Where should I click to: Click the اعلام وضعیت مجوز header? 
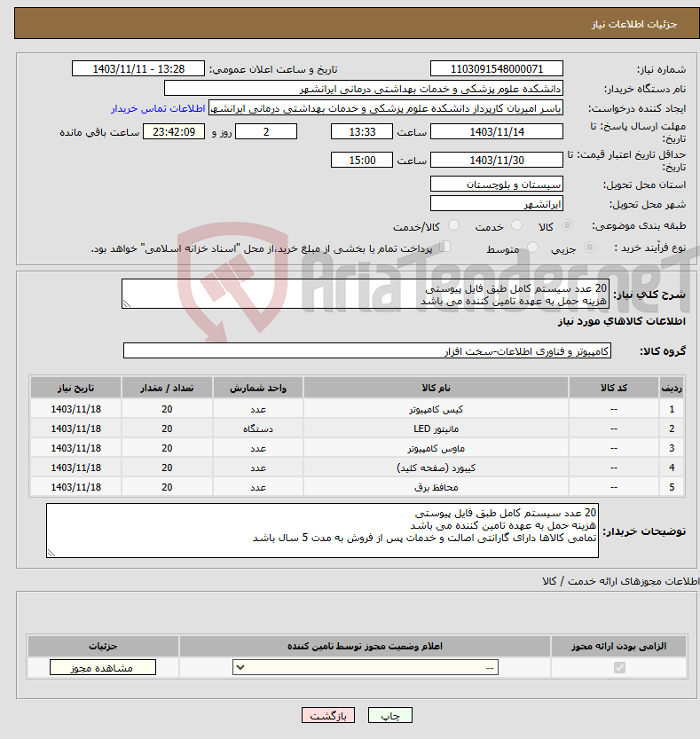[365, 646]
